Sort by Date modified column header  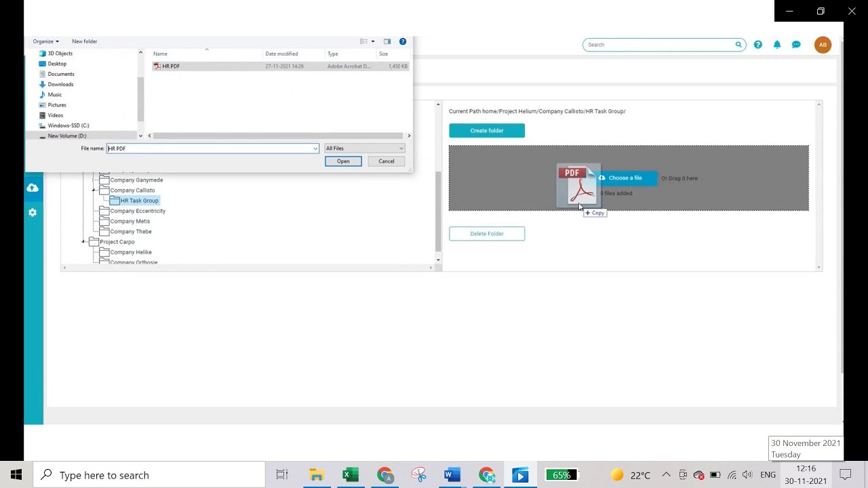pos(281,54)
